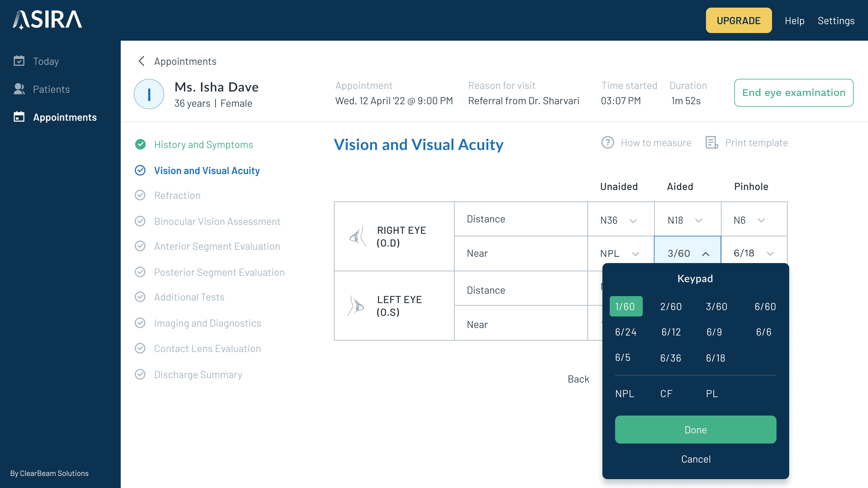This screenshot has height=488, width=868.
Task: Select the 6/12 value on the keypad
Action: click(671, 332)
